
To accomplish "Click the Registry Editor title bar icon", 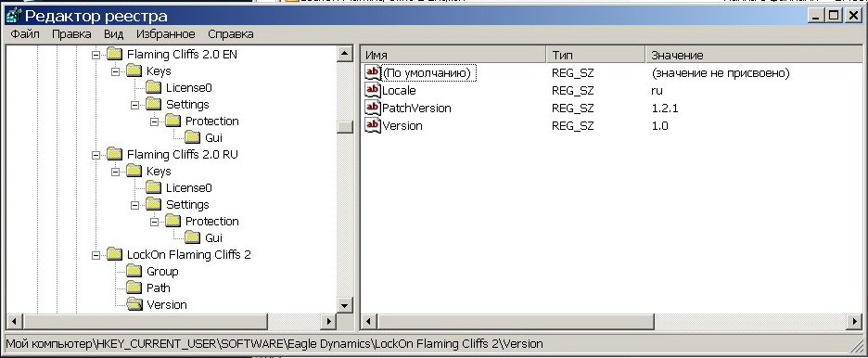I will point(13,16).
